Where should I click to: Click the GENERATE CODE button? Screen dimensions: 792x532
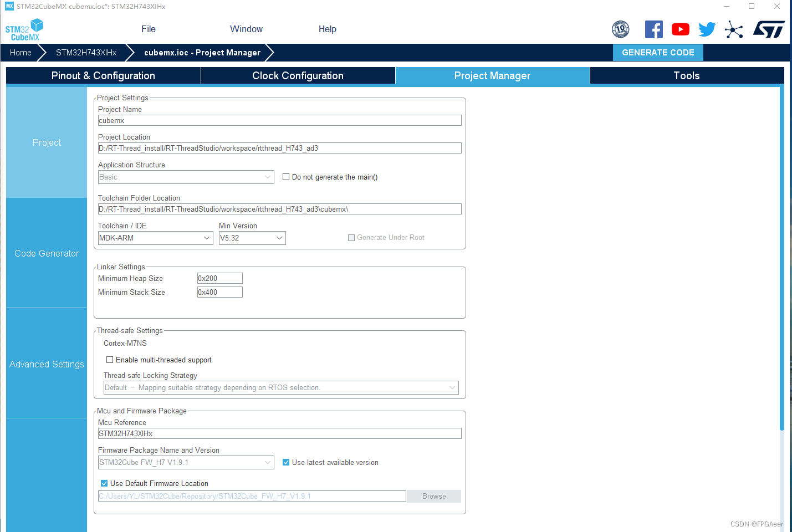point(658,53)
